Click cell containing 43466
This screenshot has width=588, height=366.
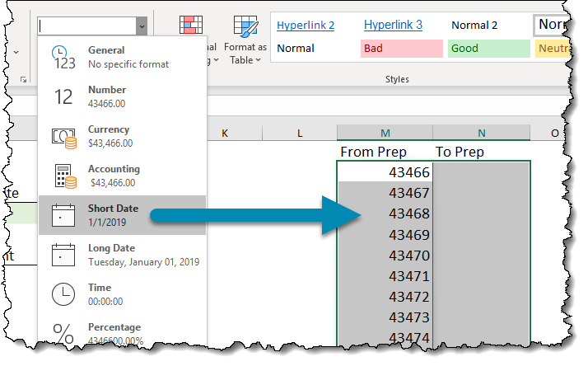pyautogui.click(x=385, y=172)
